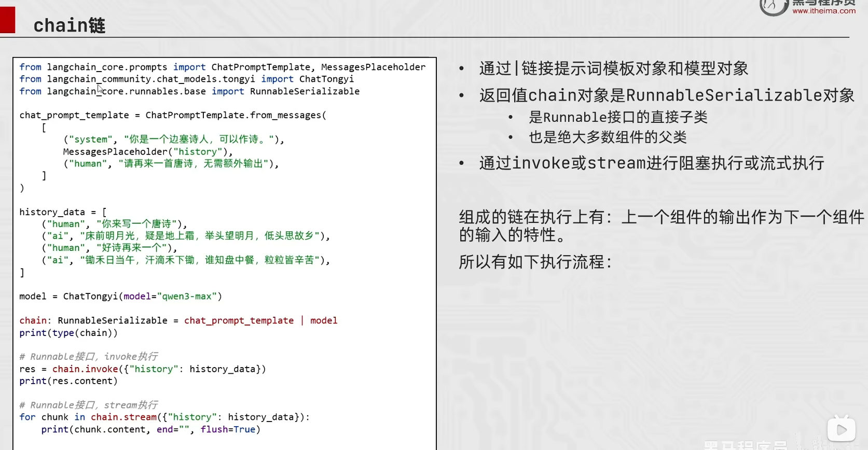The width and height of the screenshot is (868, 450).
Task: Click the '床前明月光' ai line
Action: (x=186, y=236)
